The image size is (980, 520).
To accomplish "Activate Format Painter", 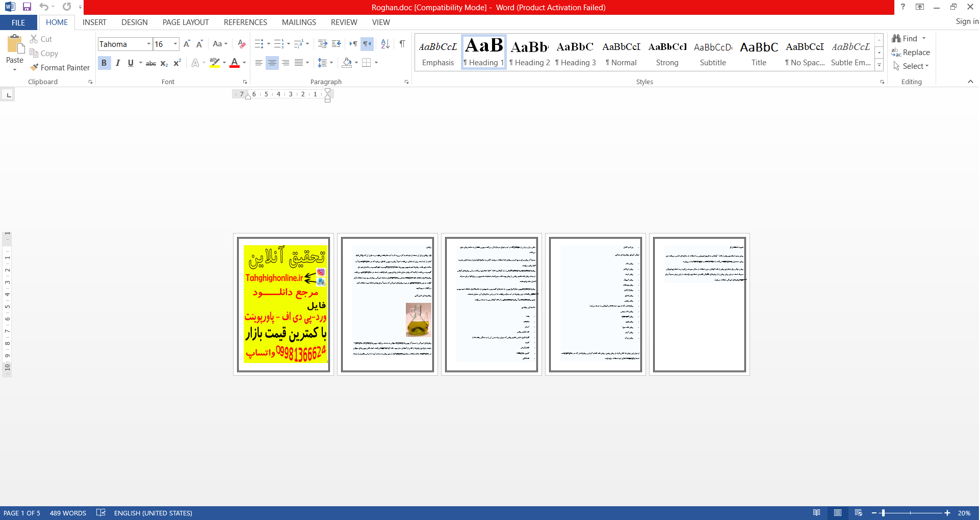I will click(x=60, y=68).
